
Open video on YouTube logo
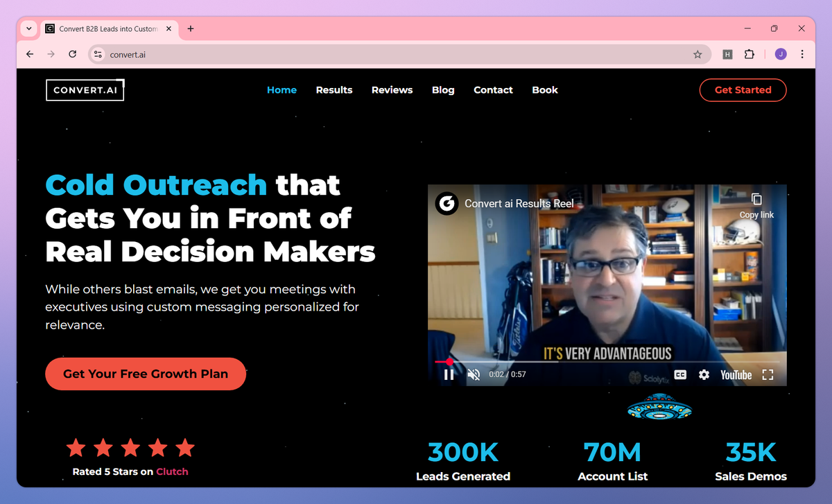(x=736, y=375)
